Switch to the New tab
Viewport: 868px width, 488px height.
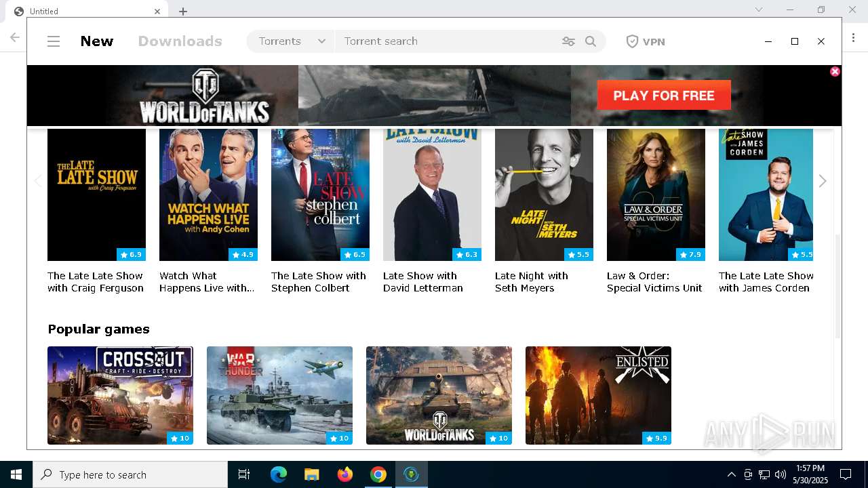[97, 41]
